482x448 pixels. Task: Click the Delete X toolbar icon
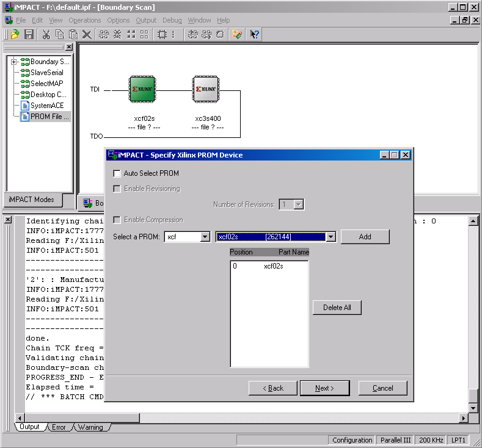87,34
